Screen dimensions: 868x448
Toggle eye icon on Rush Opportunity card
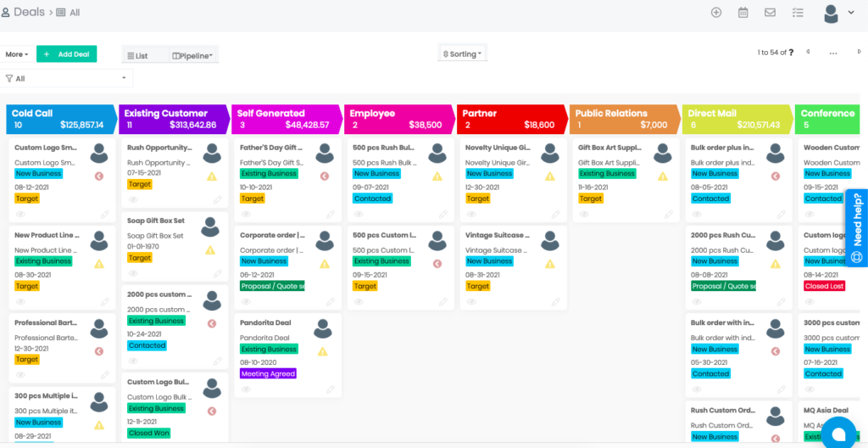[x=133, y=199]
